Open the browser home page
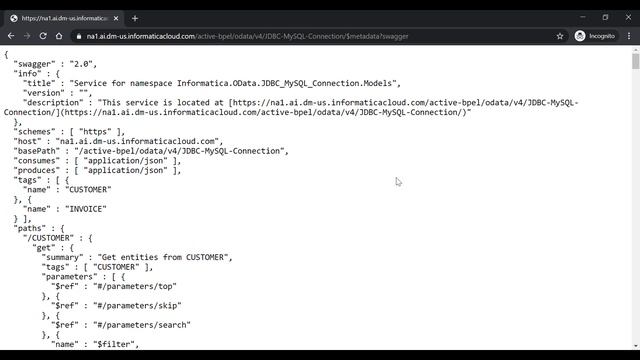 [59, 36]
